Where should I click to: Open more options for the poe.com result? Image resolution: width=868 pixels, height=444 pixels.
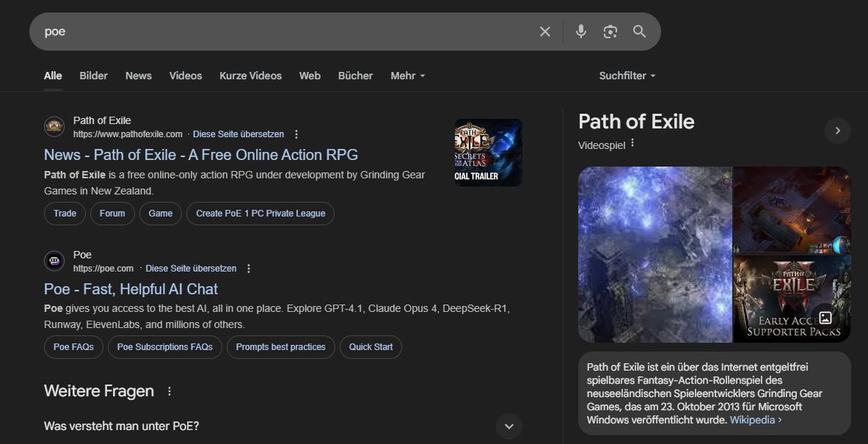pos(249,269)
